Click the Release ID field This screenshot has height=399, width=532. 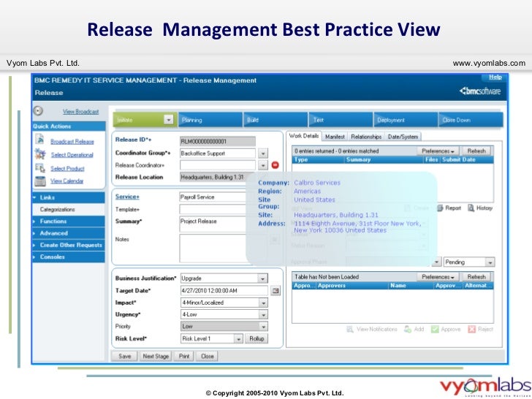coord(218,142)
